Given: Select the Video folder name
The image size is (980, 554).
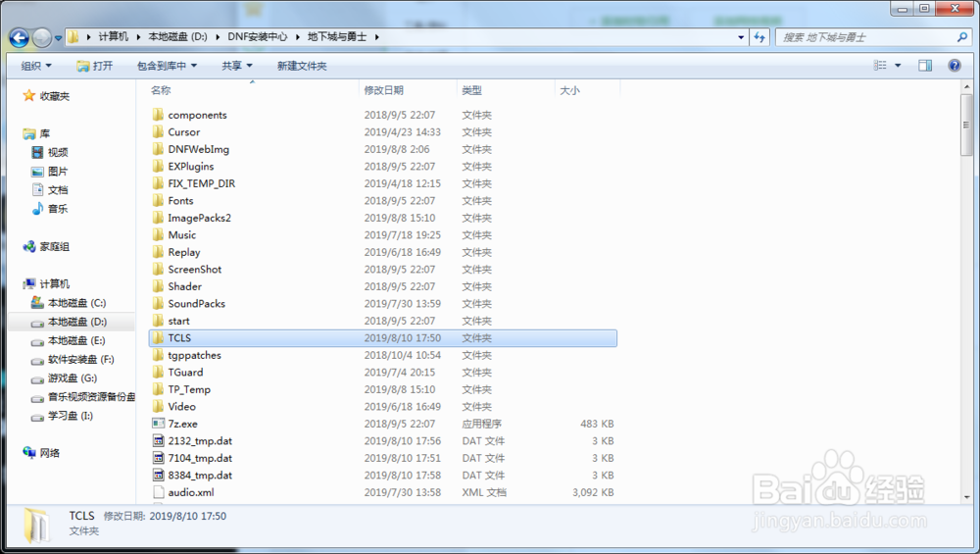Looking at the screenshot, I should pyautogui.click(x=182, y=407).
